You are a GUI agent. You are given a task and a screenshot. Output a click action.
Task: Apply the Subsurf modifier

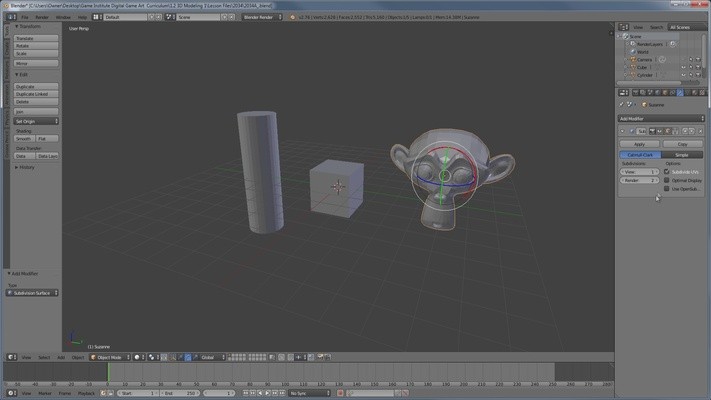pos(639,144)
